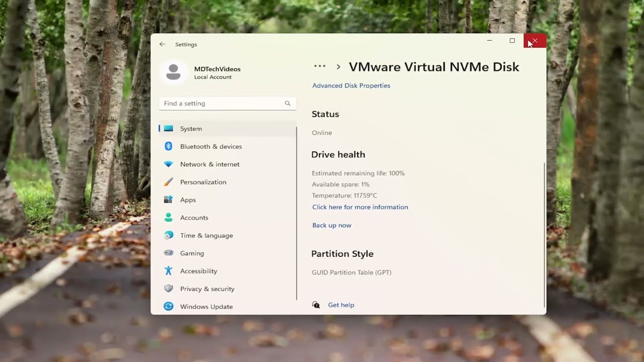Screen dimensions: 644x362
Task: Click the back arrow in Settings
Action: [162, 44]
